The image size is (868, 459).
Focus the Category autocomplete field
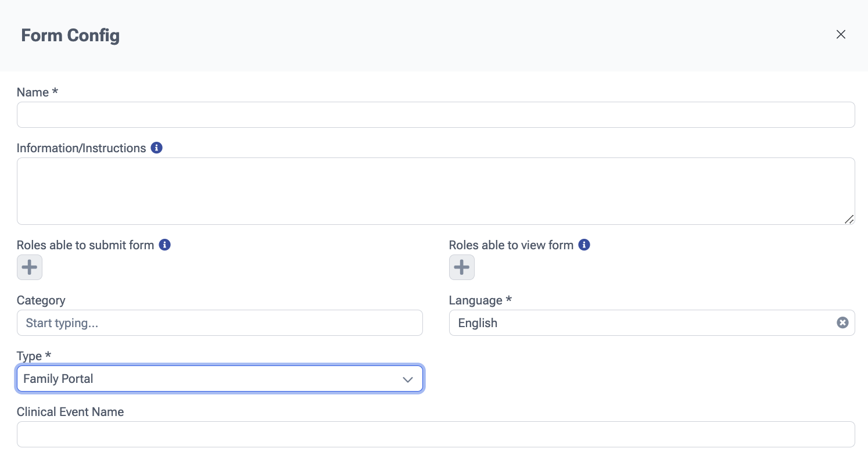tap(220, 322)
